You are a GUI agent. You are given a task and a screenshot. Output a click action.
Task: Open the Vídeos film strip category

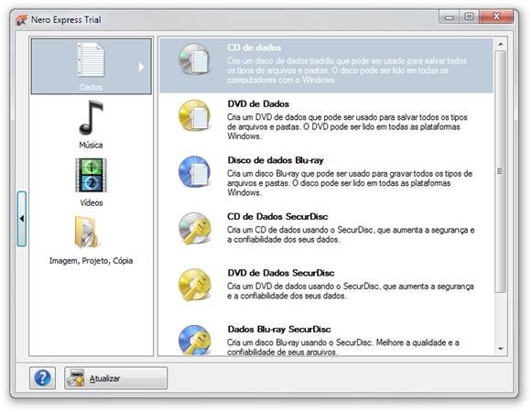tap(91, 175)
